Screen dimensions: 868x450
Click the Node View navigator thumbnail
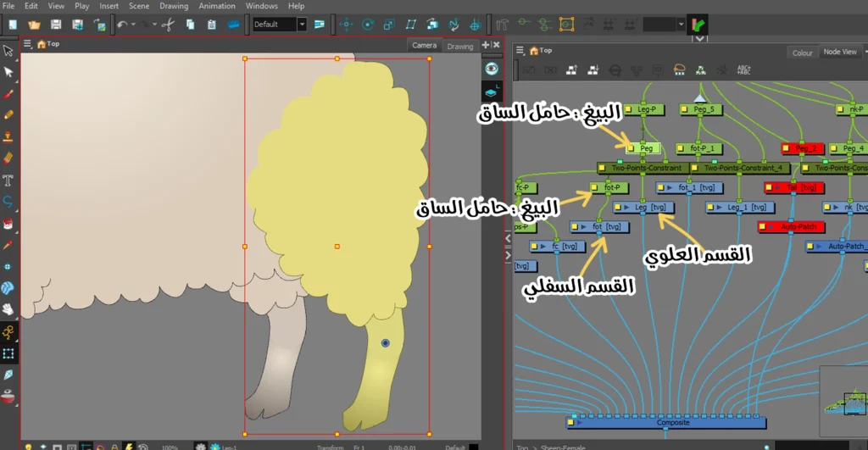(844, 402)
